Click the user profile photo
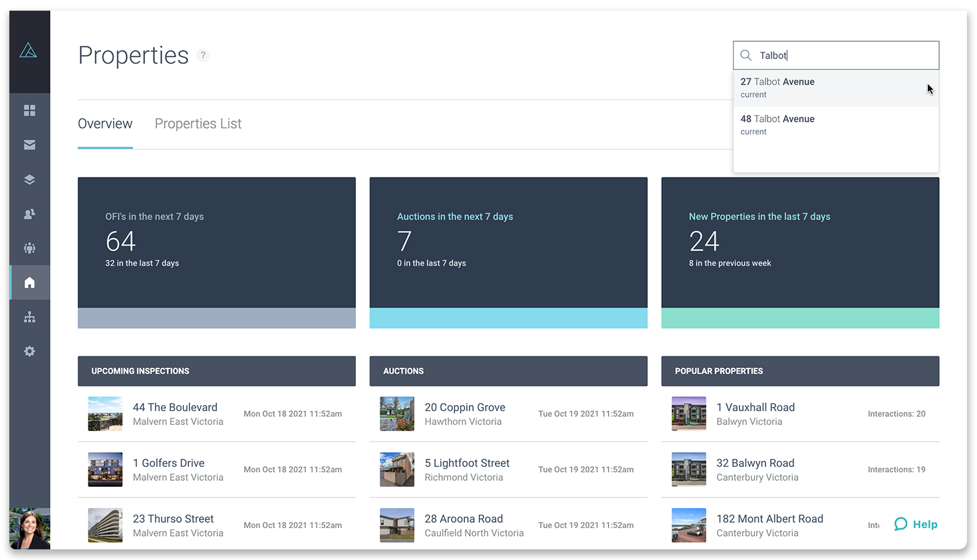 pos(30,529)
